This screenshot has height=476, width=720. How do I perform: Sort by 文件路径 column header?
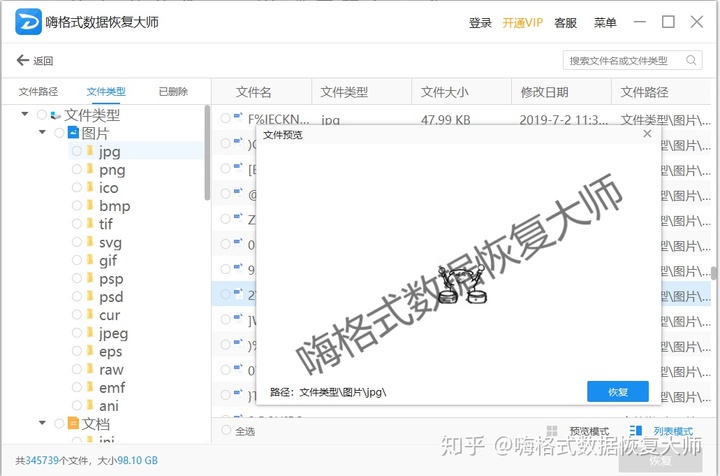(644, 92)
